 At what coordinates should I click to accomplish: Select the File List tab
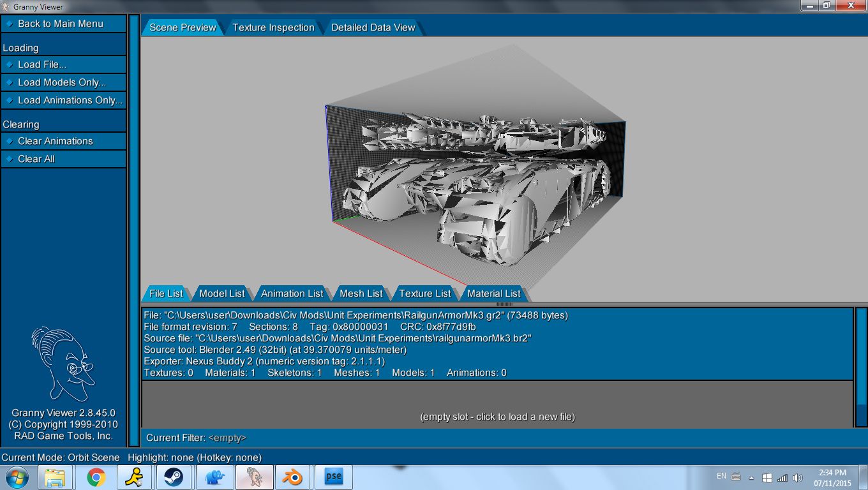(166, 293)
